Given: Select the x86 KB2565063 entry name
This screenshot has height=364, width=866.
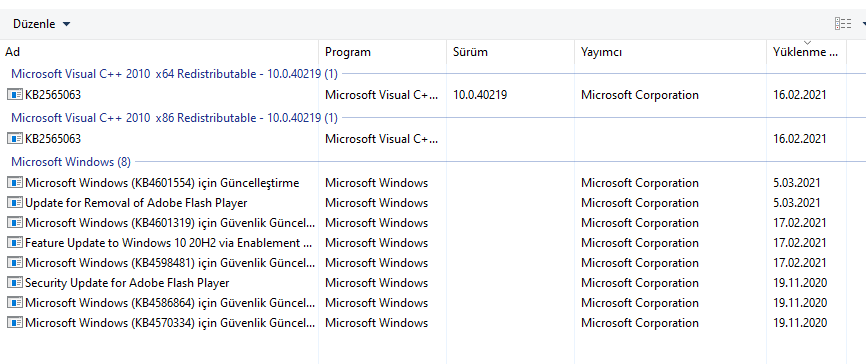Looking at the screenshot, I should tap(53, 139).
